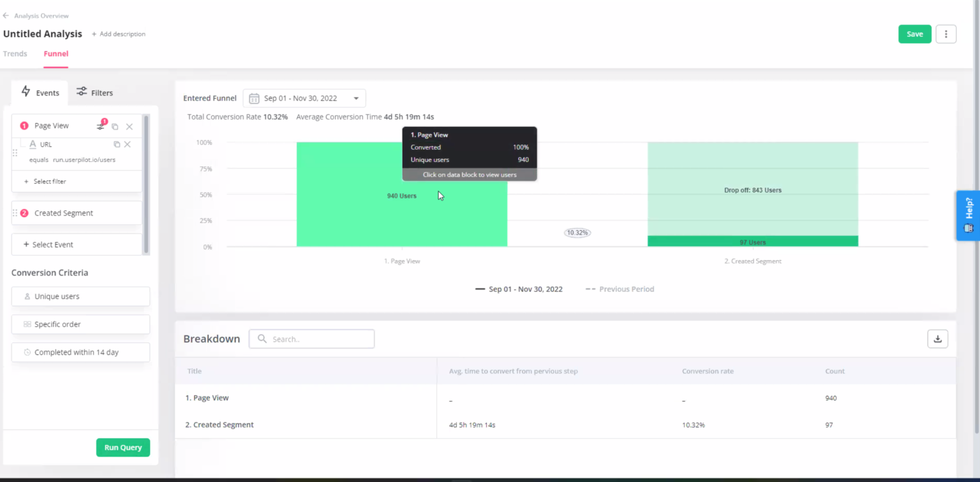Duplicate the URL filter
This screenshot has height=482, width=980.
tap(117, 144)
